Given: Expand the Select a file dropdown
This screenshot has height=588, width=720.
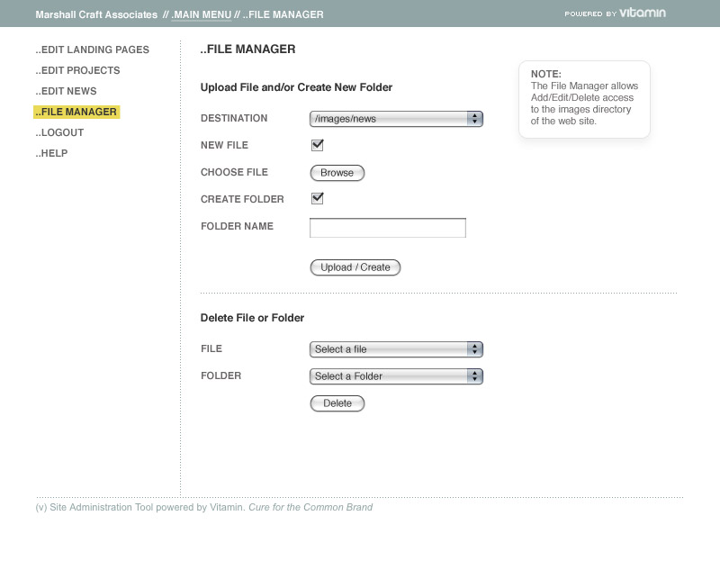Looking at the screenshot, I should click(396, 349).
